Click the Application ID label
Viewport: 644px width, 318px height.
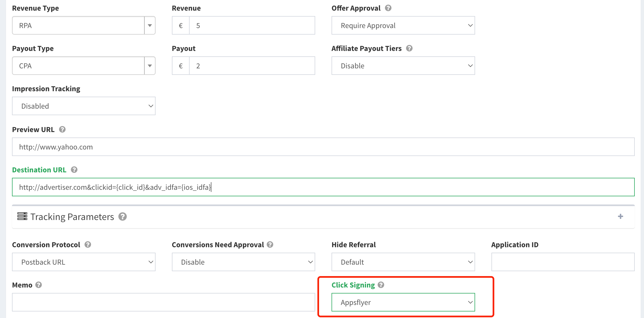515,245
